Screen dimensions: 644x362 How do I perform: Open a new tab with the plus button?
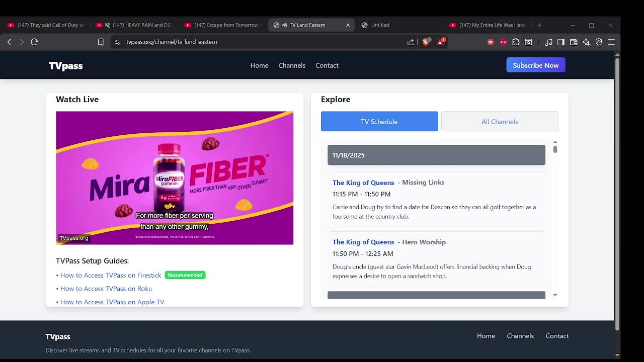coord(540,25)
